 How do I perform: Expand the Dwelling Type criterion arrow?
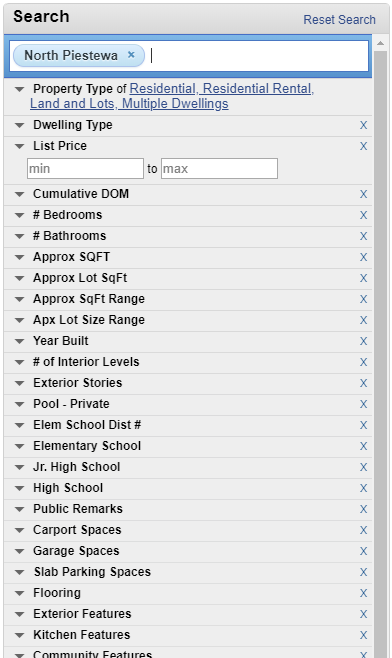pos(19,125)
